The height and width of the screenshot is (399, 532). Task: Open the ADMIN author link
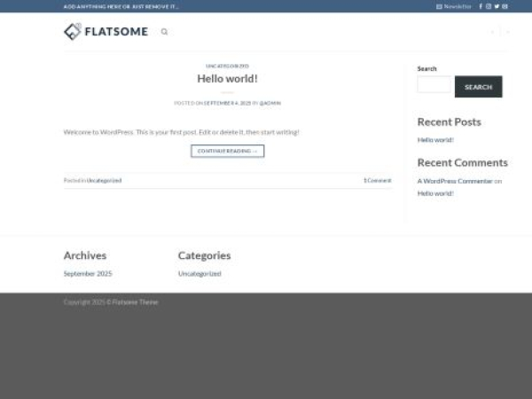click(270, 103)
